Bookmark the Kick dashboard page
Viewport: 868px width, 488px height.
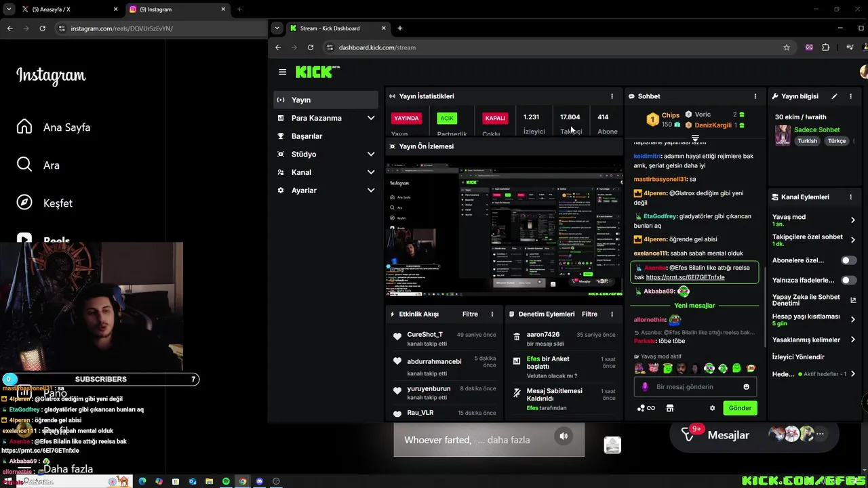coord(787,47)
